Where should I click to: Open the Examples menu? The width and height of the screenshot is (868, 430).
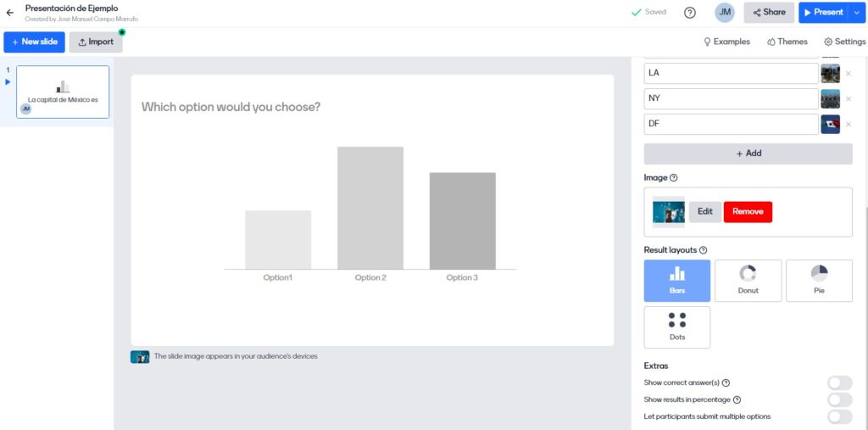click(x=726, y=42)
